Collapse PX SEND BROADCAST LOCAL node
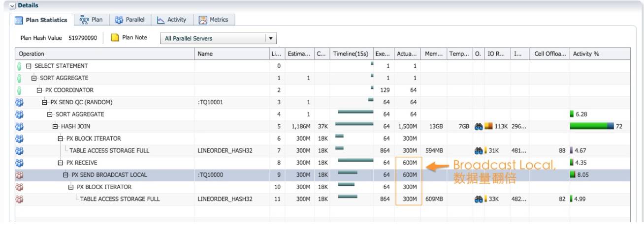This screenshot has height=227, width=644. 66,175
